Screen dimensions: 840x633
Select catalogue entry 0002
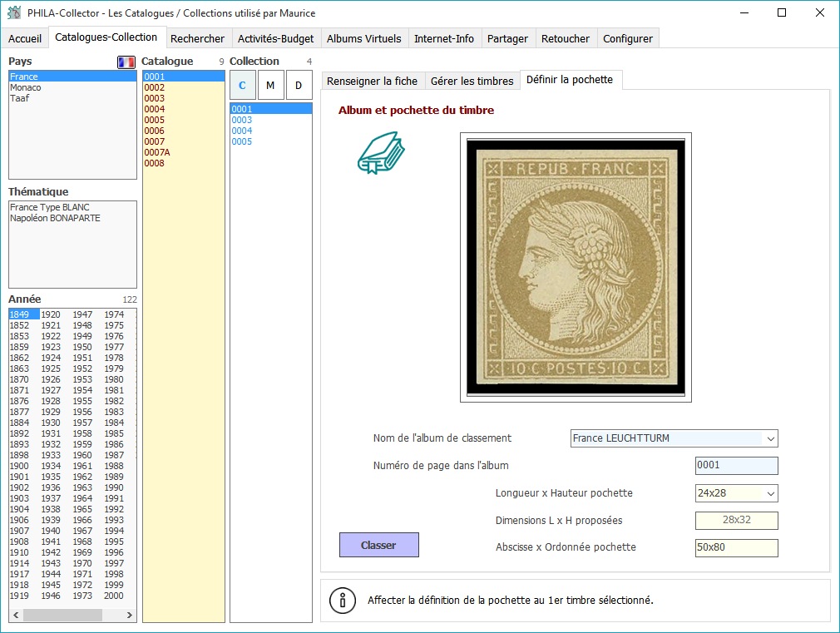click(x=183, y=87)
